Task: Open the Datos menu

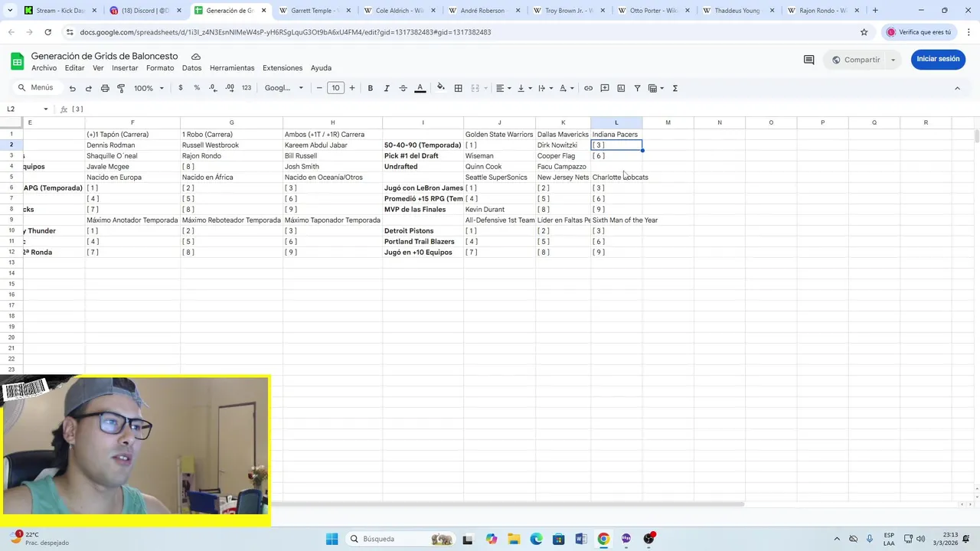Action: [x=191, y=68]
